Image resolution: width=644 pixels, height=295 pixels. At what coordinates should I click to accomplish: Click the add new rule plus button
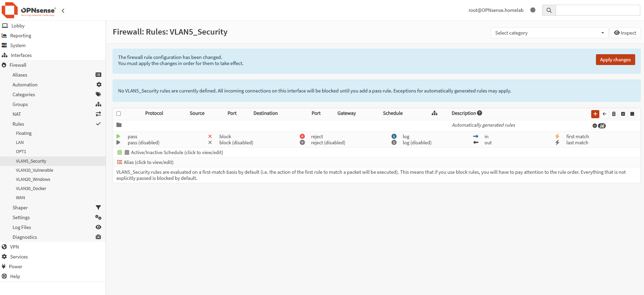(x=595, y=114)
